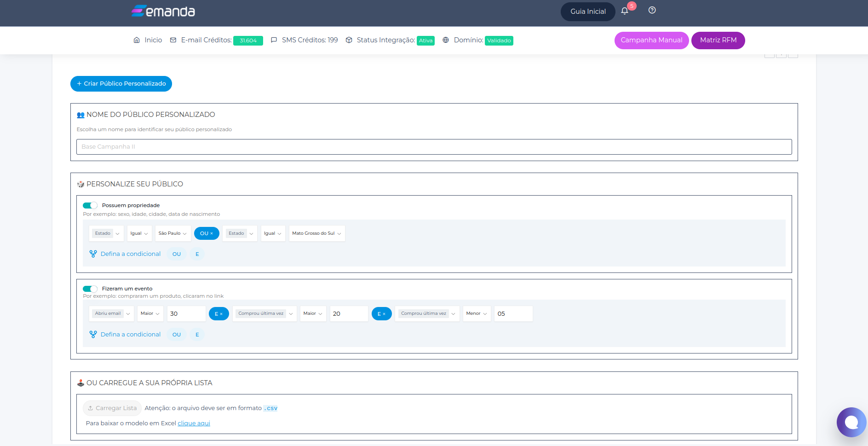Click the input field containing 30
The image size is (868, 446).
[x=186, y=314]
